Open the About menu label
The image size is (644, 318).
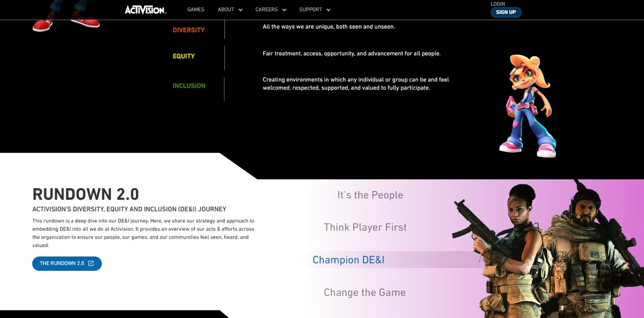pos(225,10)
